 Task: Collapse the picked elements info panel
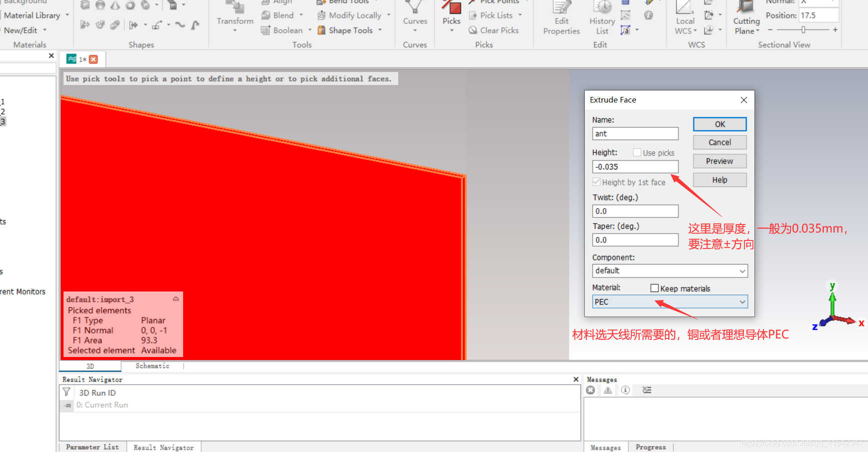176,299
